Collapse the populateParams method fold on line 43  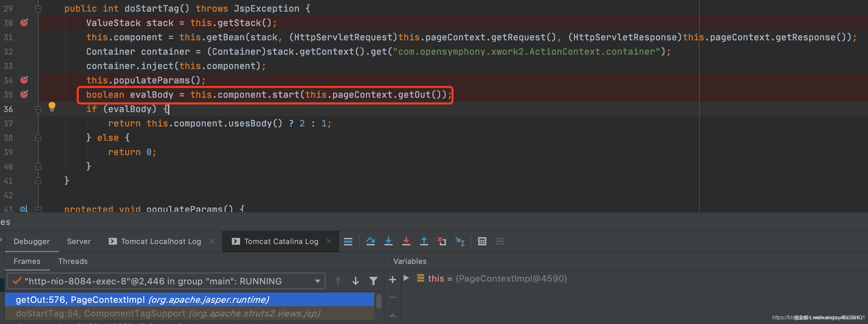38,209
